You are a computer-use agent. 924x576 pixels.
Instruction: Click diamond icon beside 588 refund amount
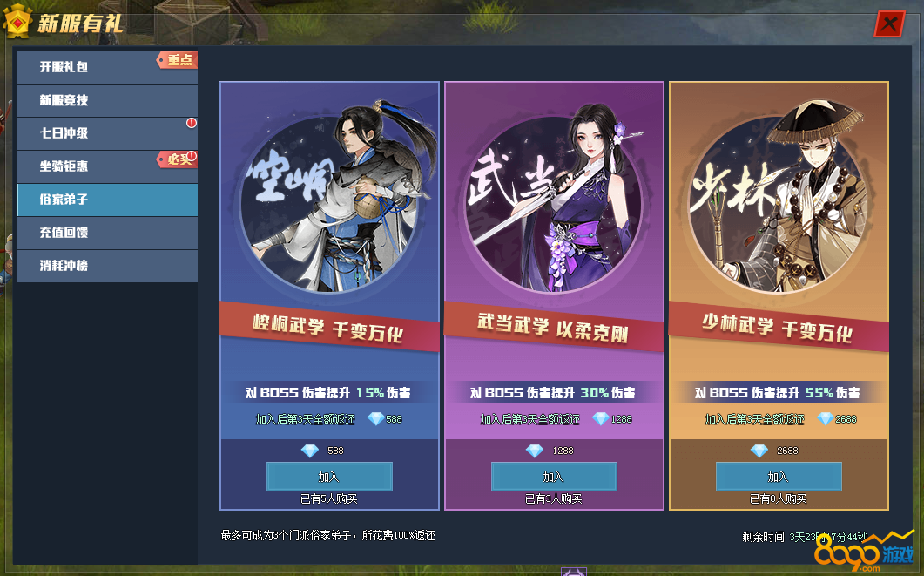(x=375, y=419)
